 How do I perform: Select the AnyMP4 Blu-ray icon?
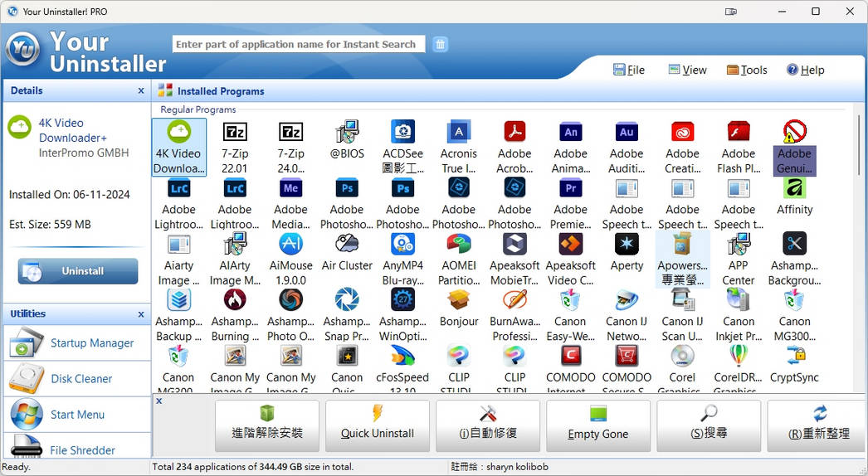pos(403,244)
